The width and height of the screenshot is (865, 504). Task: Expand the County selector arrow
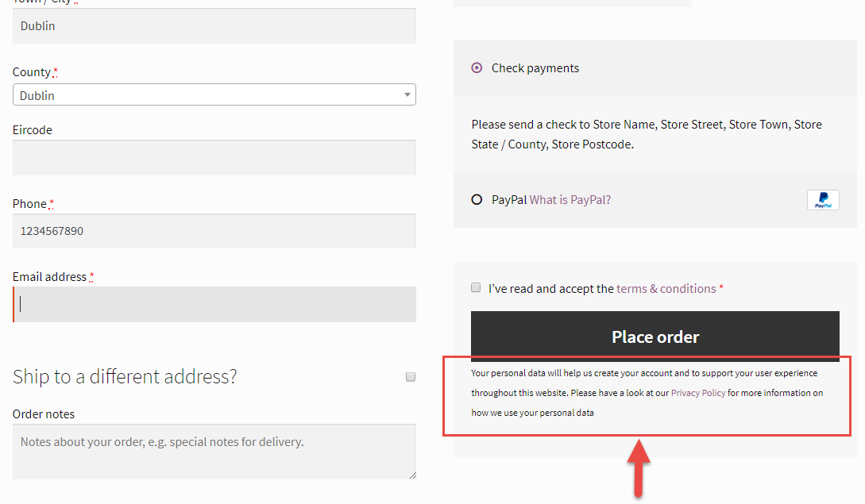(407, 94)
